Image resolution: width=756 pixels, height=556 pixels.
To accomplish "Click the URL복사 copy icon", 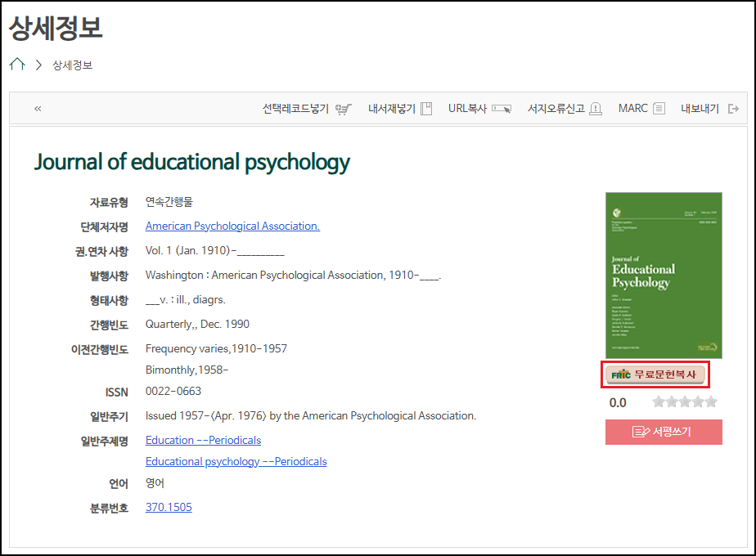I will [502, 109].
